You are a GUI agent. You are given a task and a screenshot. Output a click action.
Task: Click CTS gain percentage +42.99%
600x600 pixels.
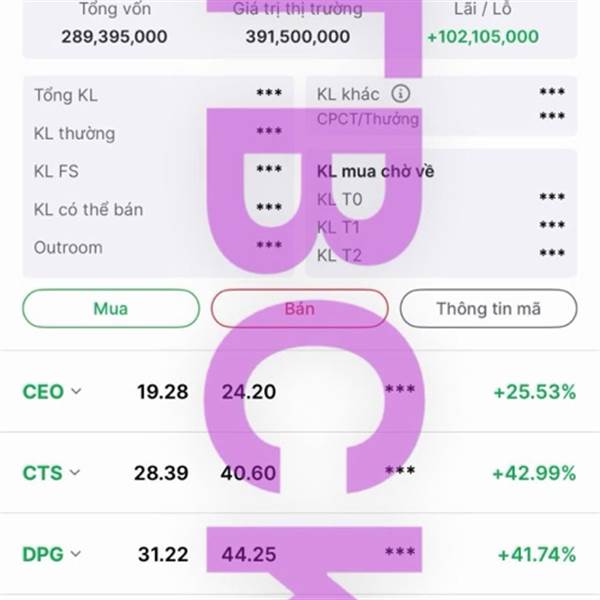pos(534,473)
